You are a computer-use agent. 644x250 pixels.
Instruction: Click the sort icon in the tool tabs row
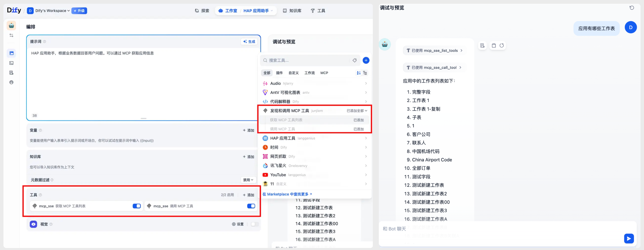click(358, 73)
